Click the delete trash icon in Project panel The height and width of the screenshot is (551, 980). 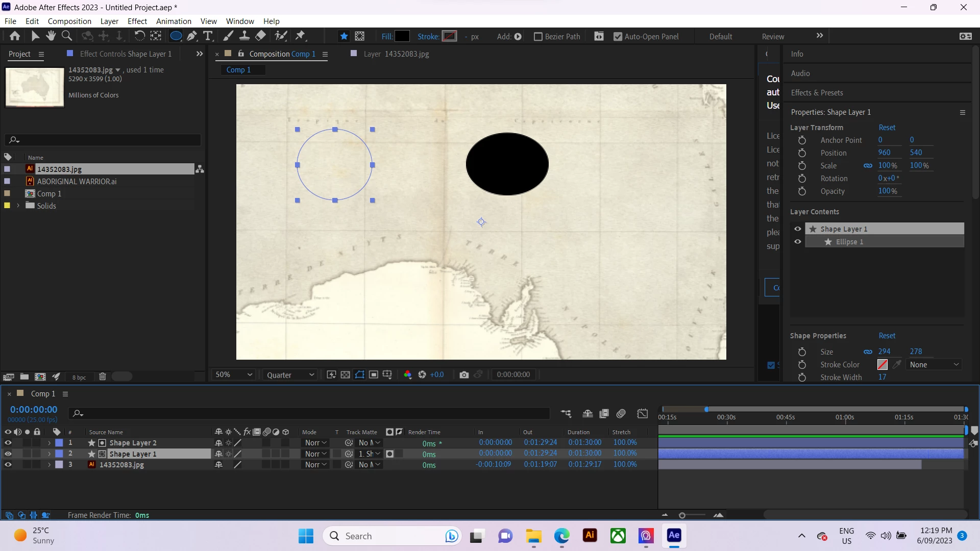point(102,377)
